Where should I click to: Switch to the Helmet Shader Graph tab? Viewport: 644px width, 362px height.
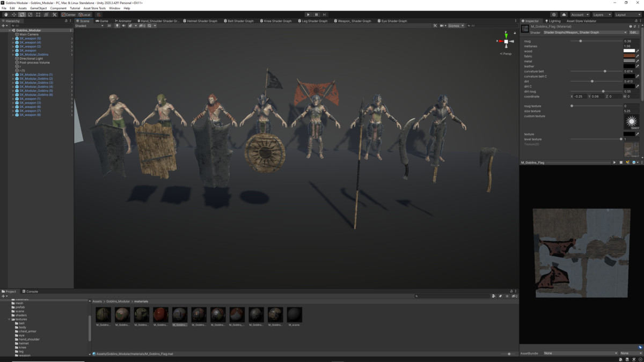click(x=201, y=21)
